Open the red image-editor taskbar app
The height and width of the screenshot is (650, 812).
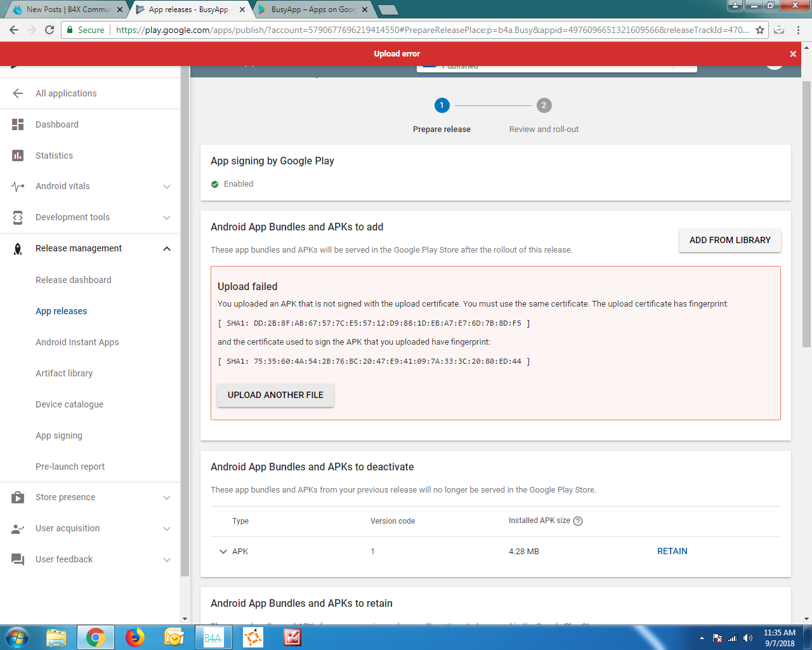click(292, 637)
